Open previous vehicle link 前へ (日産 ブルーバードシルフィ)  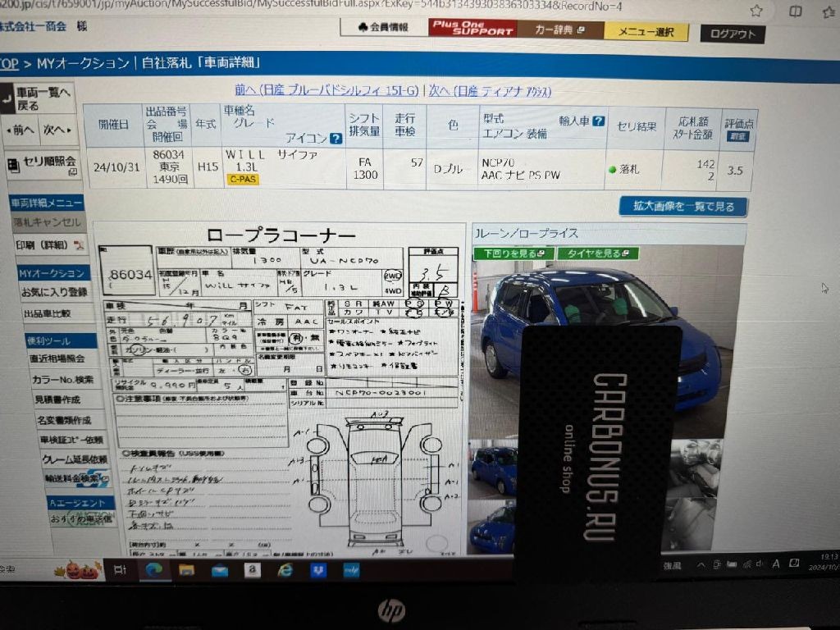(x=326, y=90)
